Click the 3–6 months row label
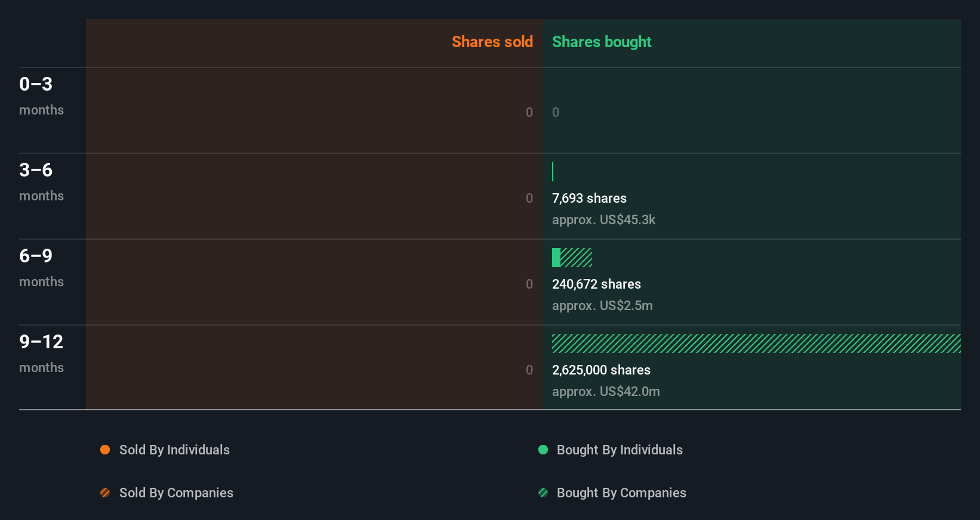Image resolution: width=980 pixels, height=520 pixels. point(41,181)
